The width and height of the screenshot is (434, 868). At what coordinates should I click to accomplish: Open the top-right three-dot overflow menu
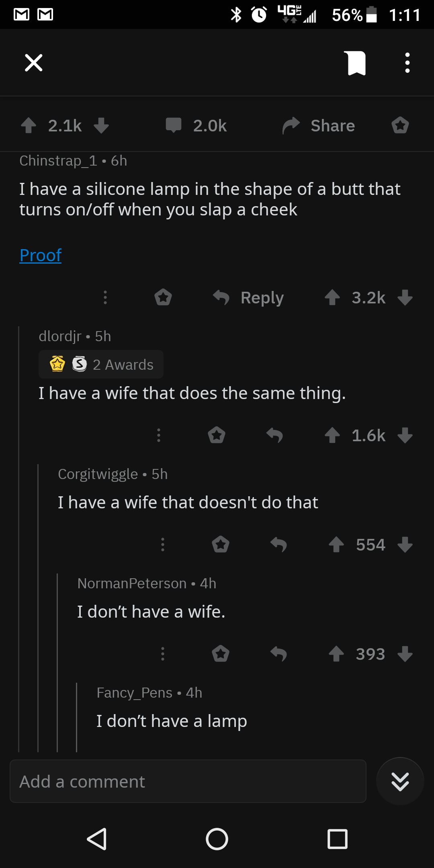407,63
